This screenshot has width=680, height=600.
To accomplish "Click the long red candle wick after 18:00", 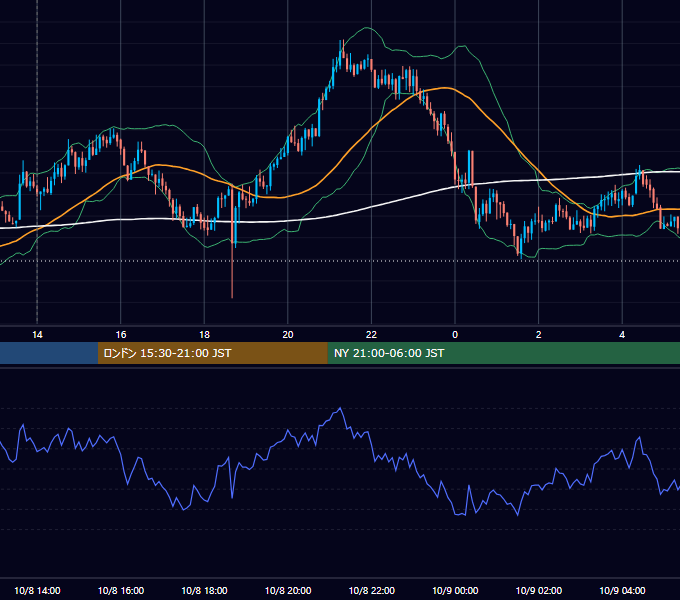I will [x=232, y=269].
